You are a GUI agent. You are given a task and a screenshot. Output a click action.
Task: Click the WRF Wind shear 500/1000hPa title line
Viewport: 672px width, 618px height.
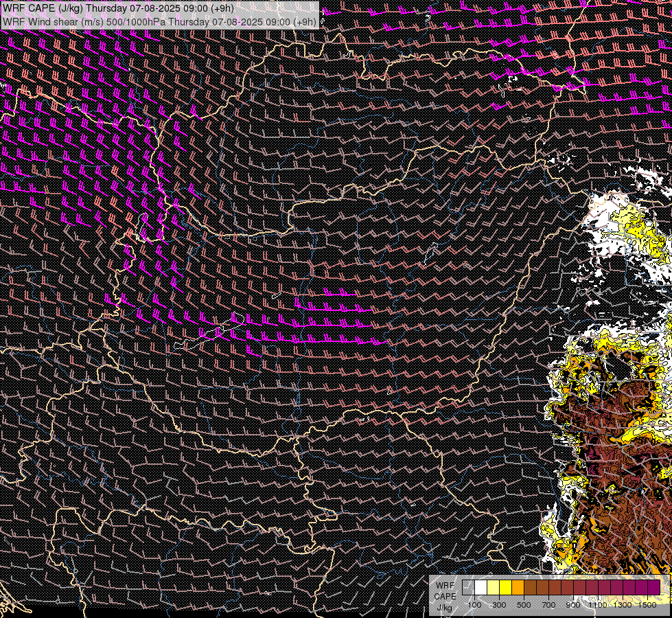[x=159, y=22]
